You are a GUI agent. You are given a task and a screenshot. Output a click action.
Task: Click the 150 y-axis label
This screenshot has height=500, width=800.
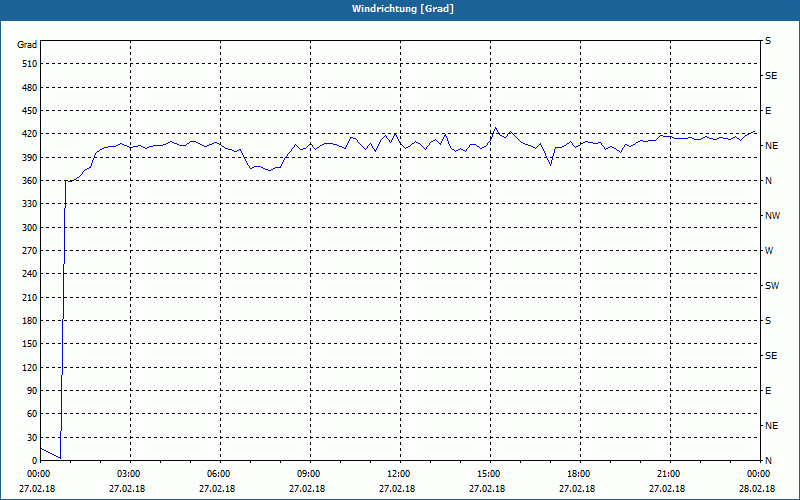[x=30, y=344]
